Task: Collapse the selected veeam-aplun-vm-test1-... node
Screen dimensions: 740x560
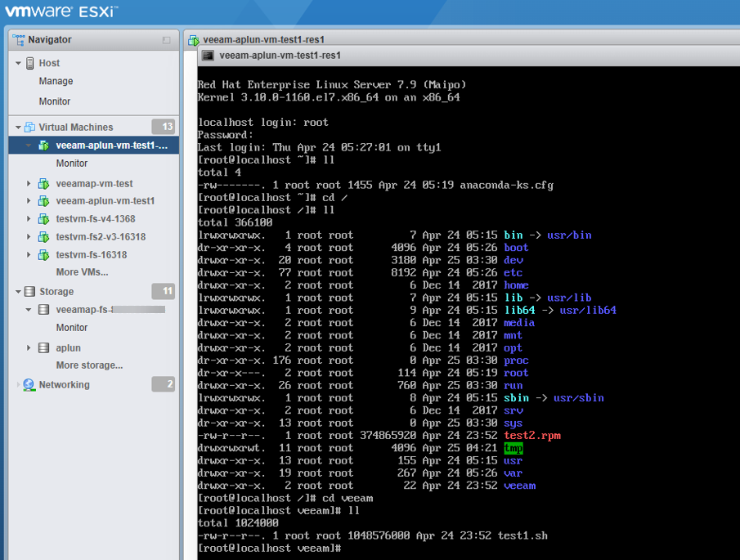Action: (x=29, y=146)
